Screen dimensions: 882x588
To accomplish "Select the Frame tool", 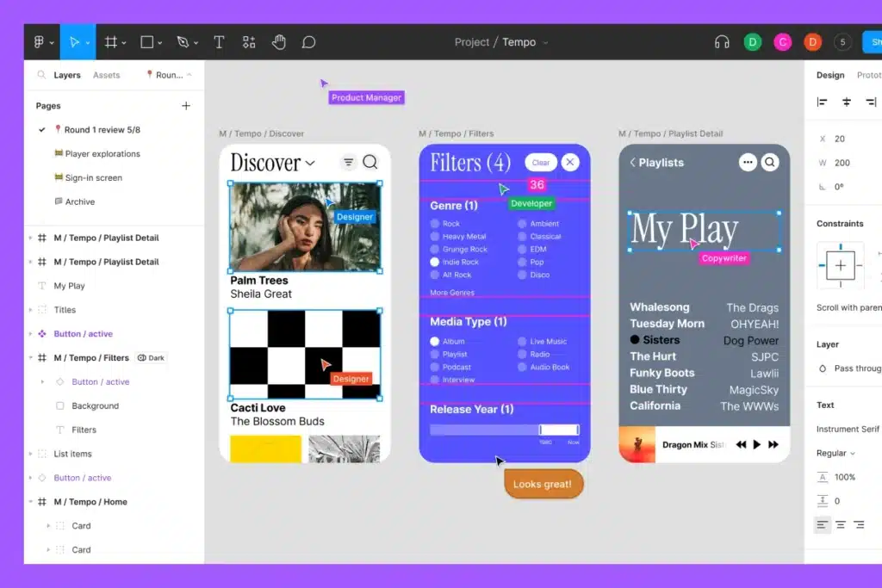I will 111,42.
